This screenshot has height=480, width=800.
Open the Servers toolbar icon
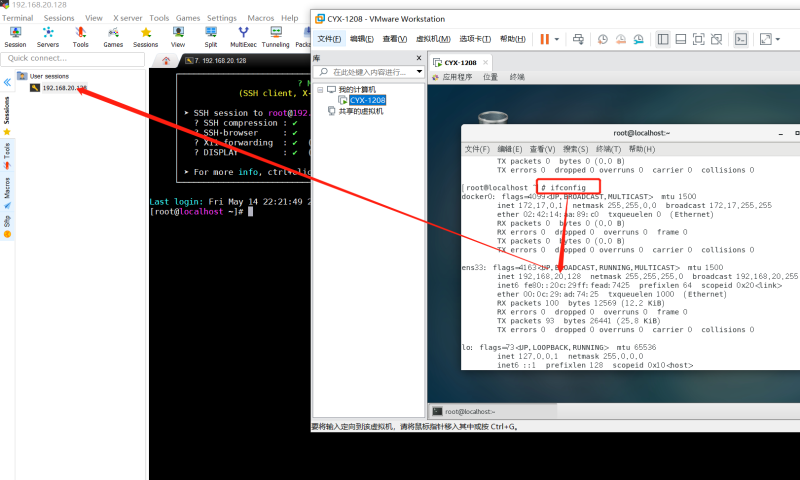tap(48, 37)
